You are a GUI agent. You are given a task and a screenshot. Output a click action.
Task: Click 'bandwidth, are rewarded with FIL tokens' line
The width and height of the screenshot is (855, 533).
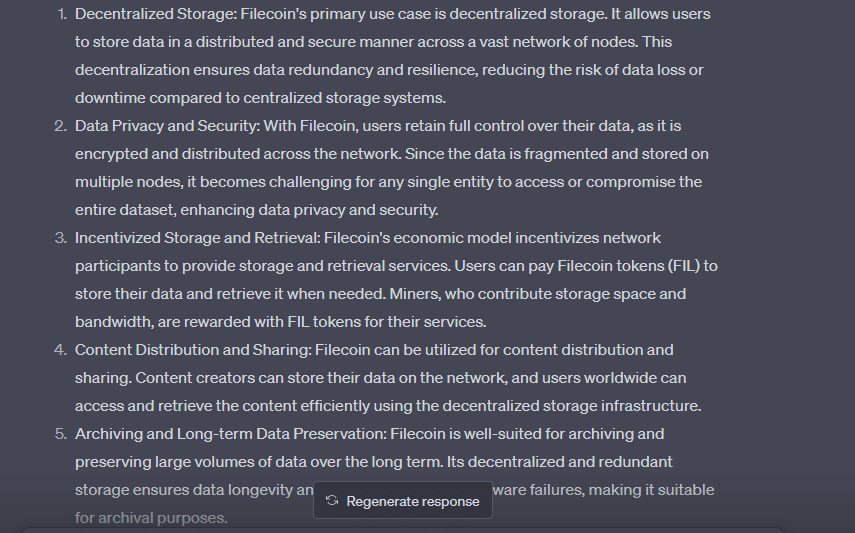(280, 322)
